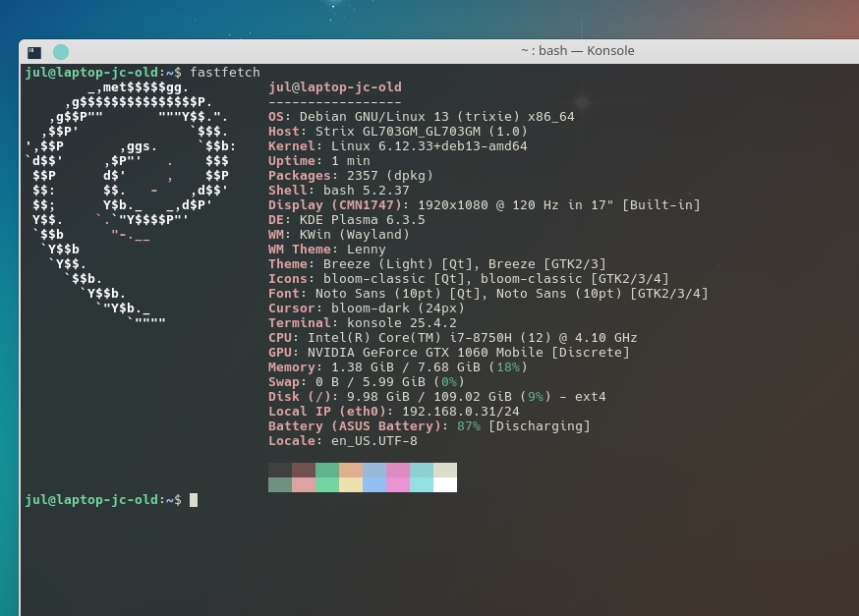
Task: Click the teal circular title bar button
Action: (x=61, y=52)
